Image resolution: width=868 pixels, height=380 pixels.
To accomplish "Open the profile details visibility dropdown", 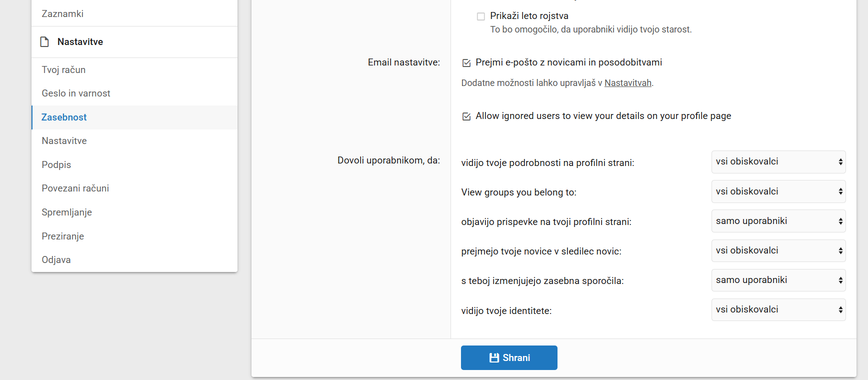I will 778,162.
